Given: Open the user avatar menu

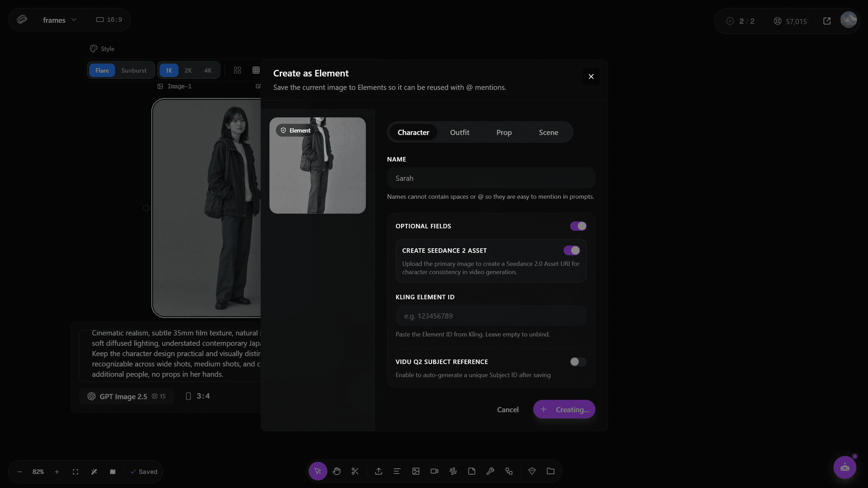Looking at the screenshot, I should click(848, 20).
